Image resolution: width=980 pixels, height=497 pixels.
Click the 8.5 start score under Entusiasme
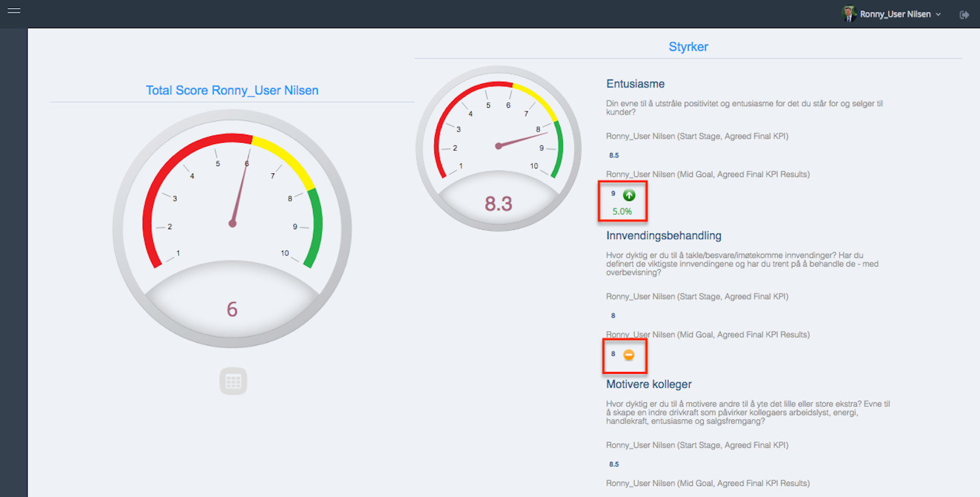tap(614, 156)
